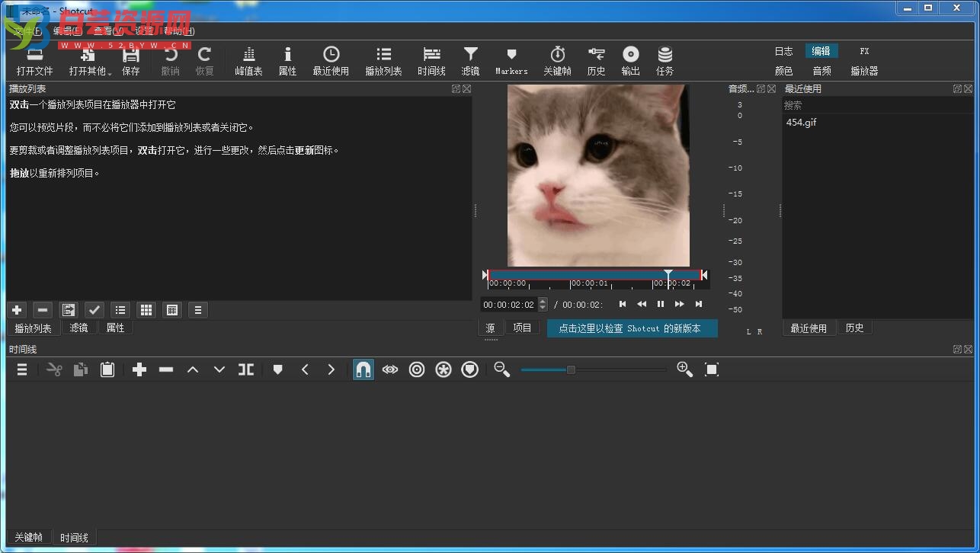The height and width of the screenshot is (553, 980).
Task: Click the playlist checkmark button
Action: click(94, 310)
